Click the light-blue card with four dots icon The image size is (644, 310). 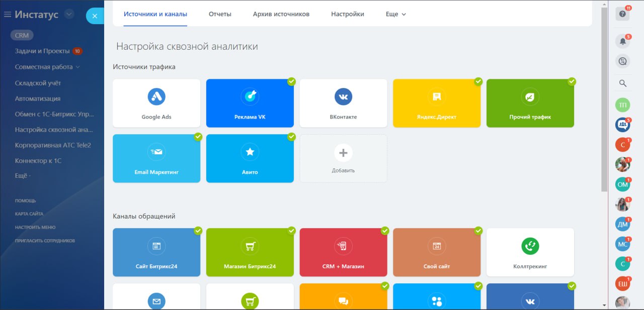[x=437, y=296]
